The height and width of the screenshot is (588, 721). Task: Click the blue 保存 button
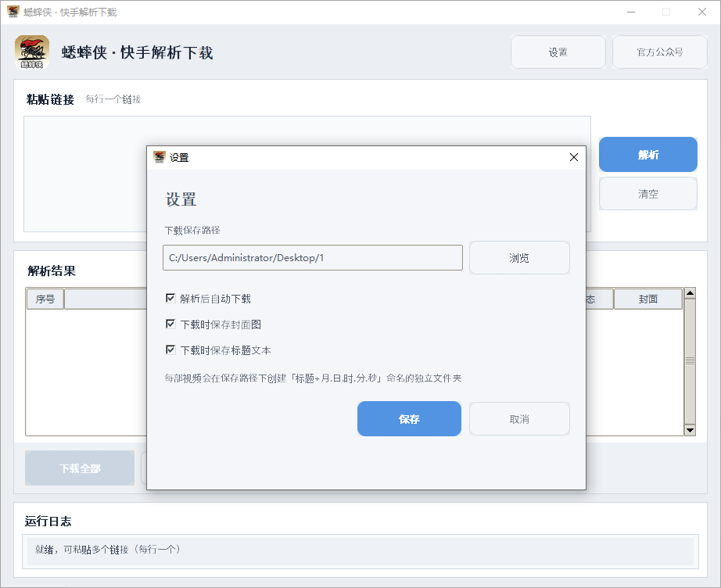pos(409,419)
